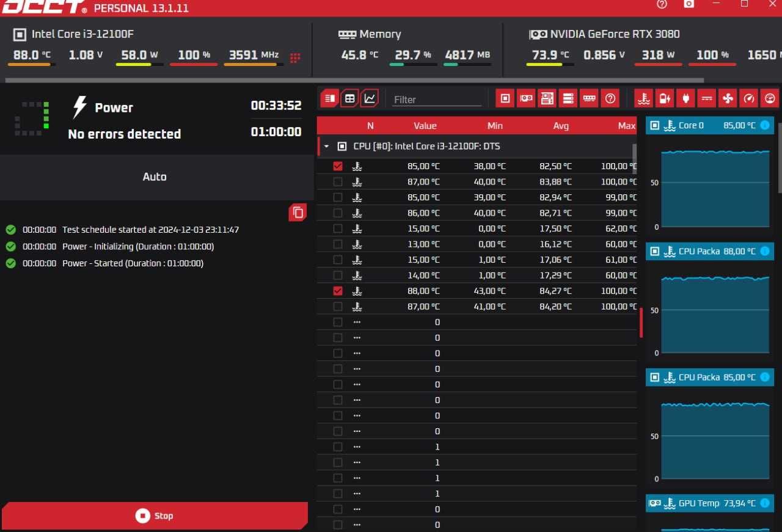Uncheck the row with average 82,50 °C

(338, 166)
